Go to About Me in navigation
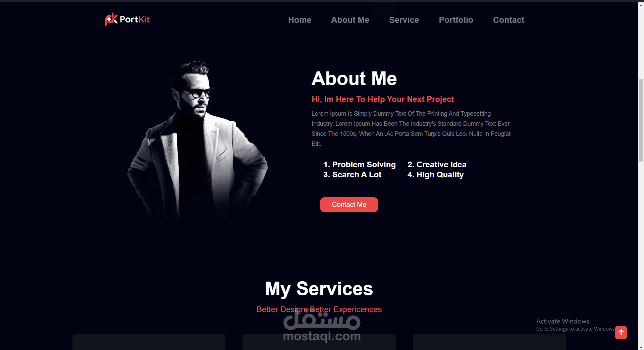 coord(350,20)
